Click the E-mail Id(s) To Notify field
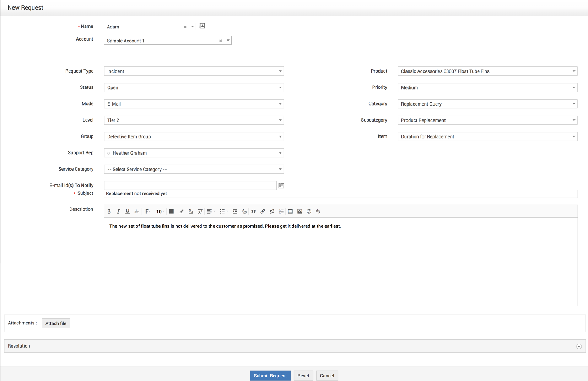This screenshot has width=588, height=381. tap(190, 185)
